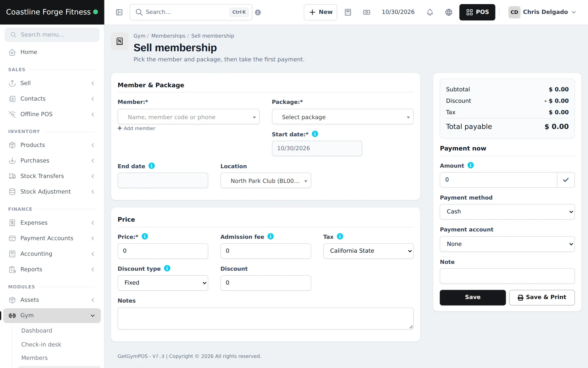Click the End date info icon
This screenshot has width=588, height=368.
[x=152, y=166]
